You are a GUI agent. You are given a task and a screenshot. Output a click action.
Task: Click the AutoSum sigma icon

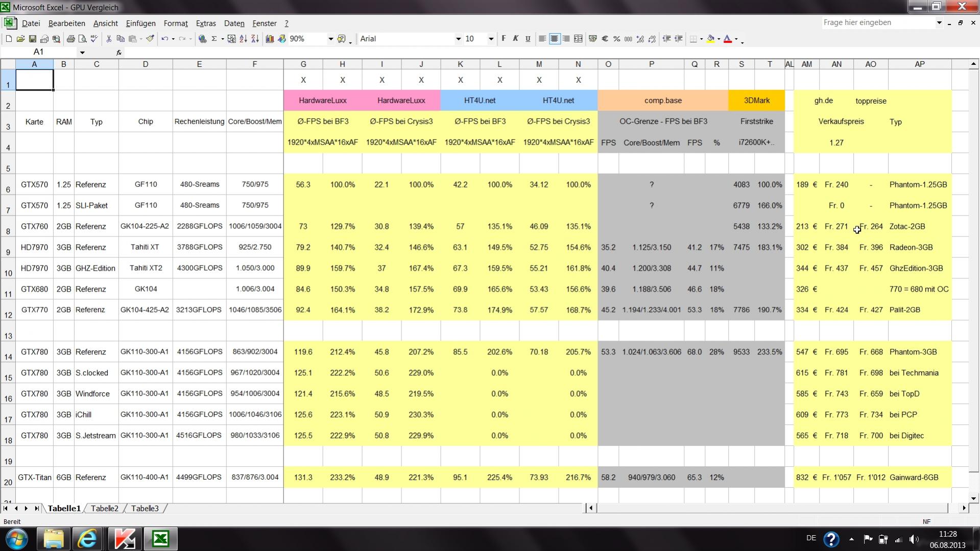[x=214, y=39]
